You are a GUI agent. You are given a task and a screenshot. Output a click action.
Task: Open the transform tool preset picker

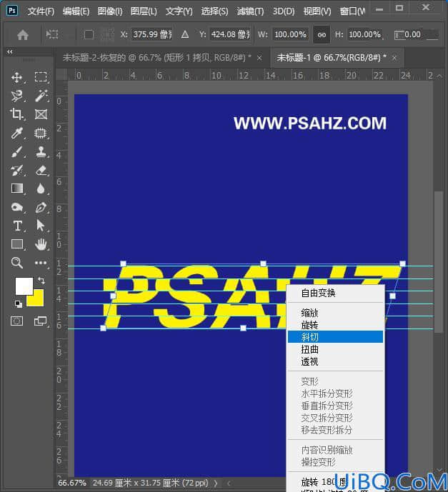pyautogui.click(x=52, y=34)
